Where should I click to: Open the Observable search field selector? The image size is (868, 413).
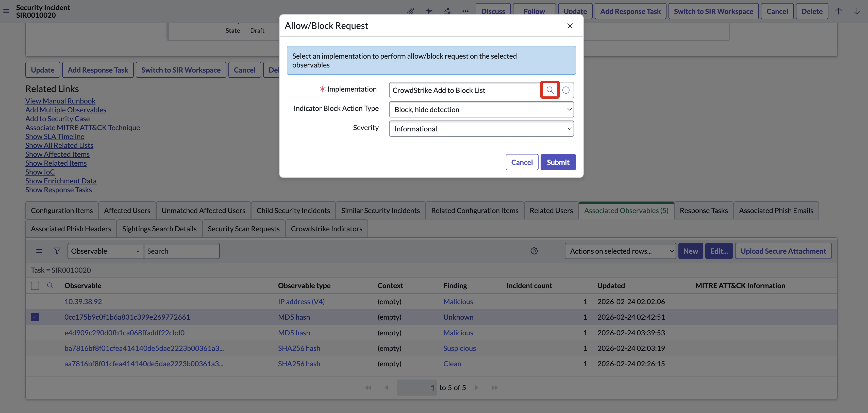pos(106,251)
